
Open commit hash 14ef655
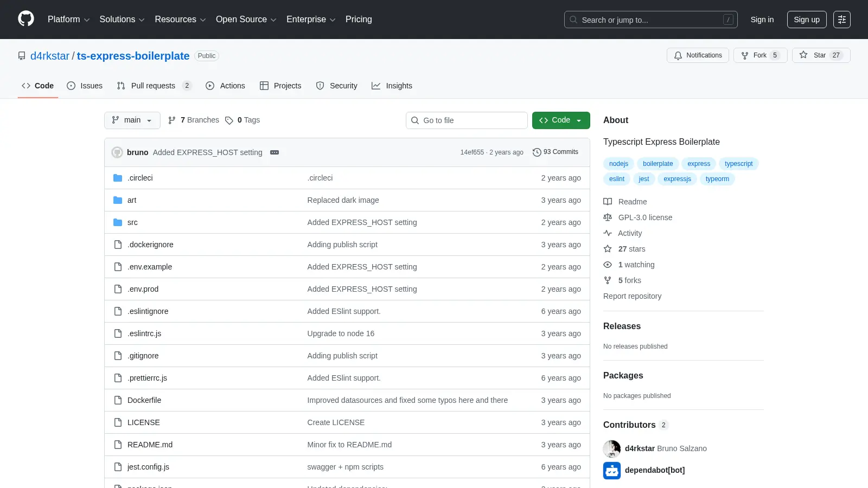[x=472, y=152]
